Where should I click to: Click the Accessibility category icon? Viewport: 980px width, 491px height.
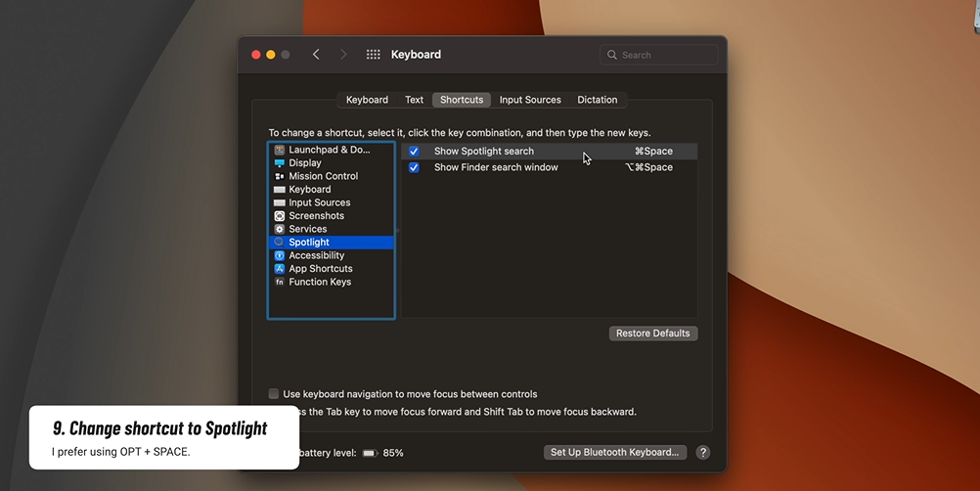[x=280, y=255]
